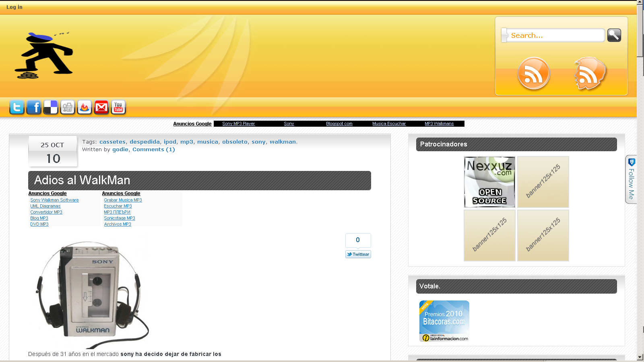Vote on the Premios 2010 Bitacoras badge
Viewport: 644px width, 362px height.
click(444, 321)
